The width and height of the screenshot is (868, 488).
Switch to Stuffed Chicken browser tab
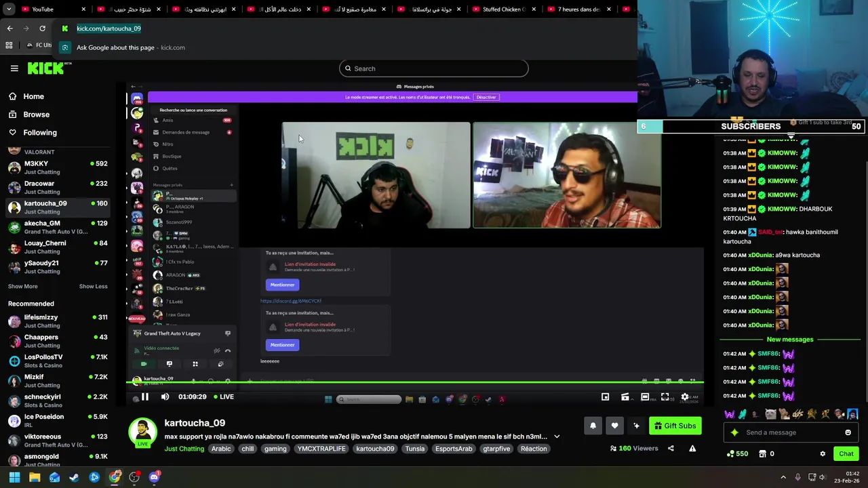(x=502, y=9)
